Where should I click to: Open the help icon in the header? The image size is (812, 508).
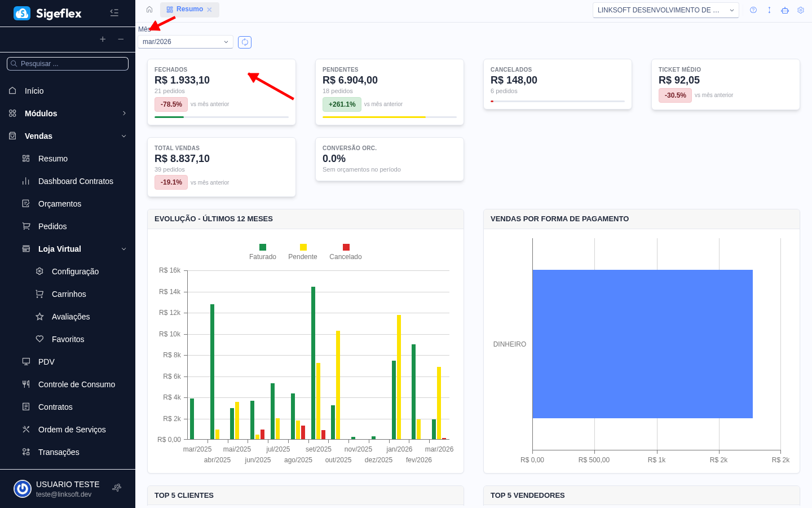point(753,10)
